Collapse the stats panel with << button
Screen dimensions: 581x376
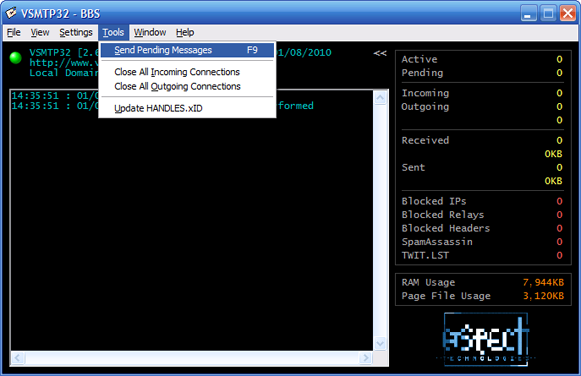(x=380, y=53)
